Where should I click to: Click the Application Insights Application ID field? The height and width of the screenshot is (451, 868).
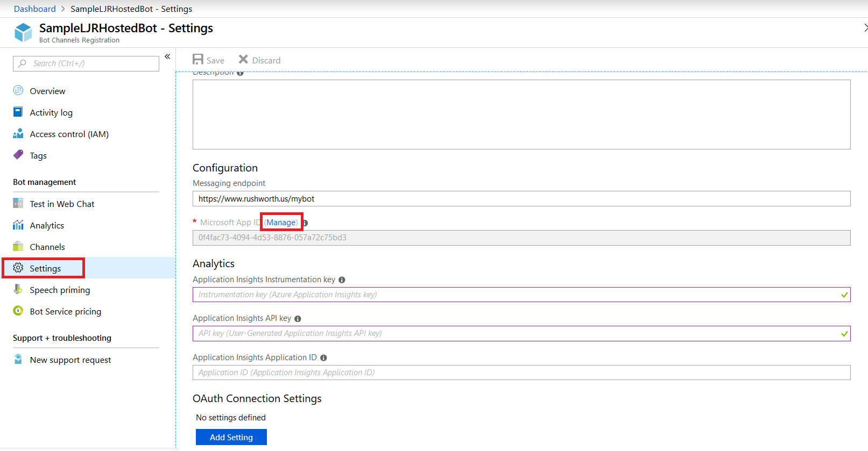(521, 373)
